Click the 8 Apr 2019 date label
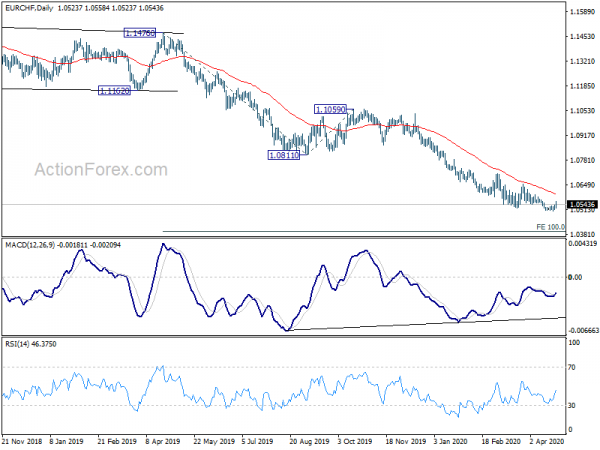The width and height of the screenshot is (600, 450). 163,441
